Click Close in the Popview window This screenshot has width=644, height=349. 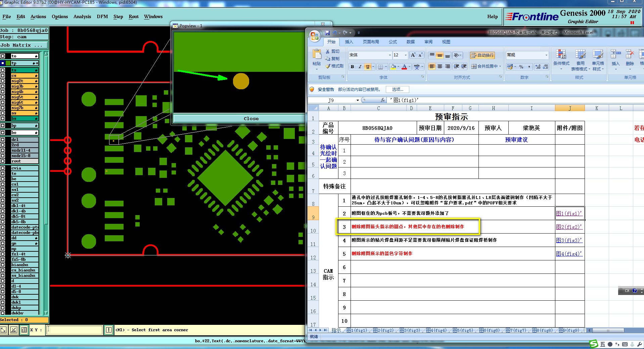251,118
